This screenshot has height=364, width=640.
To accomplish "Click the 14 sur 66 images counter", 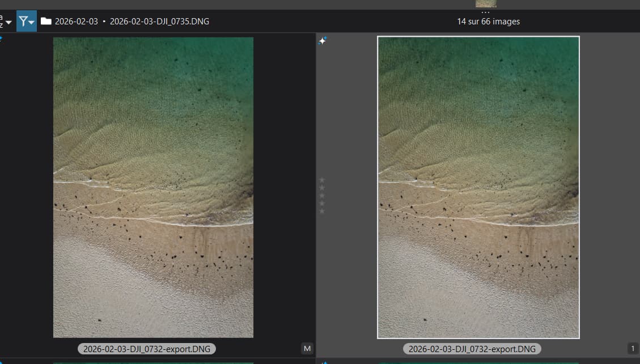I will (488, 22).
